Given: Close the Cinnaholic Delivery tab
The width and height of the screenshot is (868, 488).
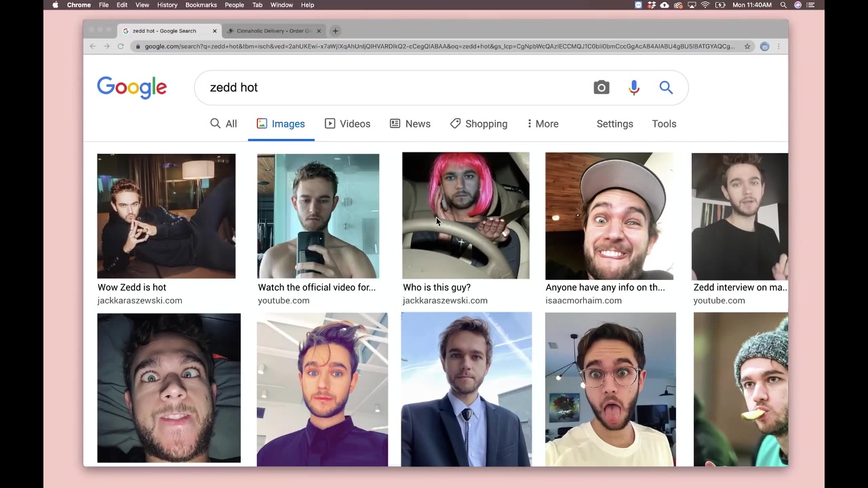Looking at the screenshot, I should (319, 30).
